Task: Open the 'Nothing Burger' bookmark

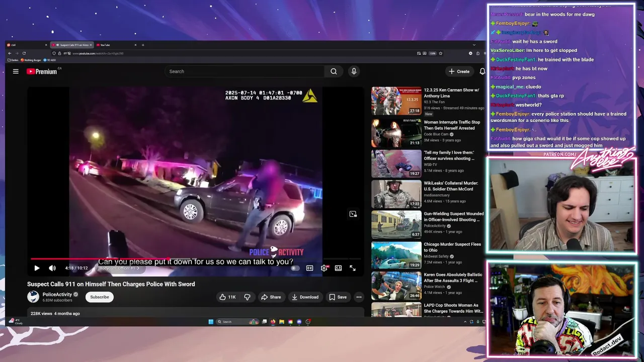Action: point(31,60)
